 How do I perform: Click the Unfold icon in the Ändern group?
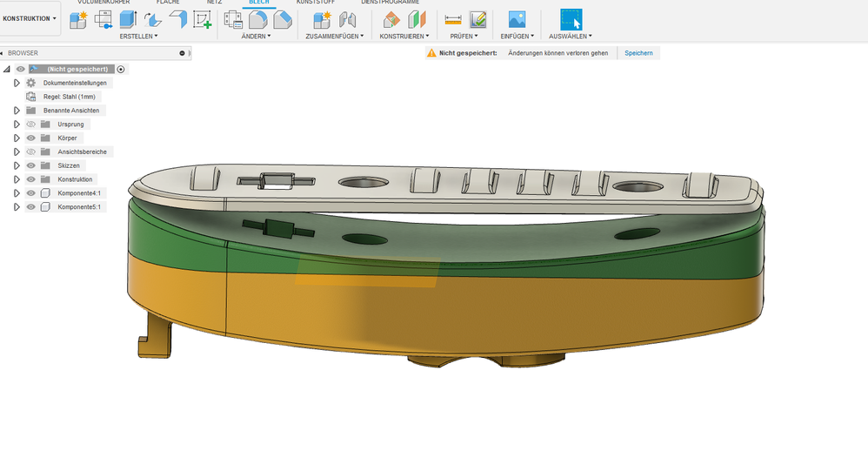258,20
